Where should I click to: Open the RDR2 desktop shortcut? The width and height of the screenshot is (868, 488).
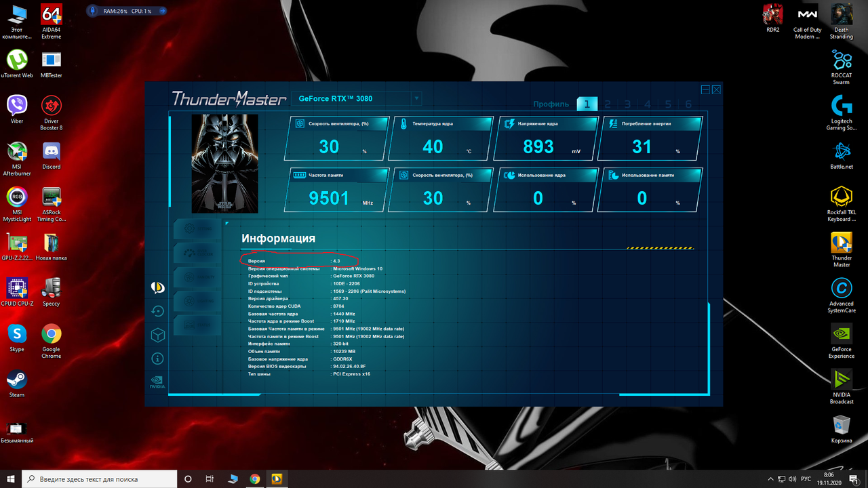point(773,18)
